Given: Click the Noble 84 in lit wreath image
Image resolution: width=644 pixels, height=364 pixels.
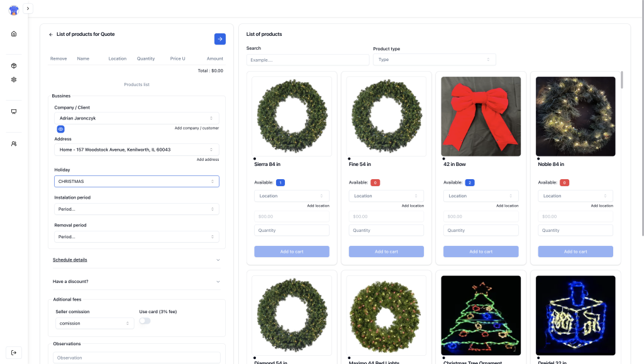Looking at the screenshot, I should [575, 116].
